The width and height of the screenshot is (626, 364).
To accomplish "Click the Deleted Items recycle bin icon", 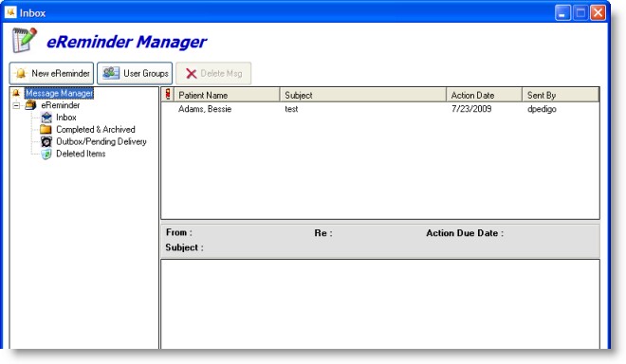I will (46, 155).
